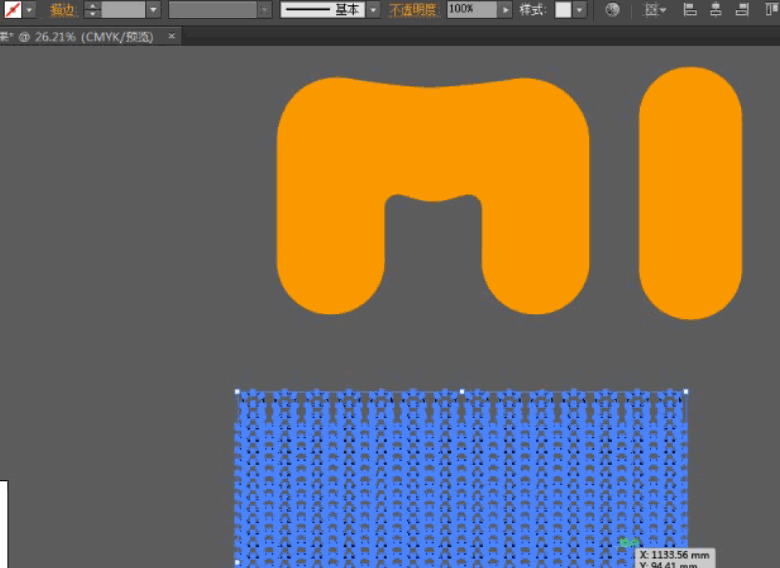Open the stroke color dropdown arrow
The image size is (780, 568).
point(29,10)
